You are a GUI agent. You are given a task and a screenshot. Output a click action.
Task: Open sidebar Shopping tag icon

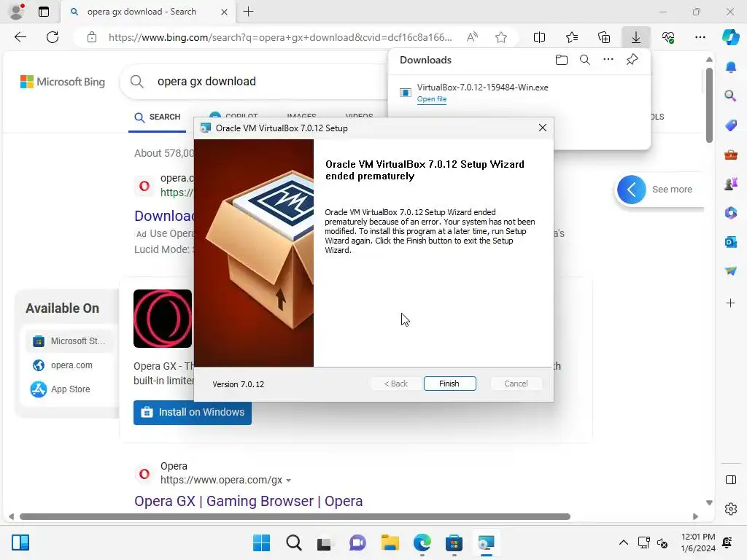(731, 125)
